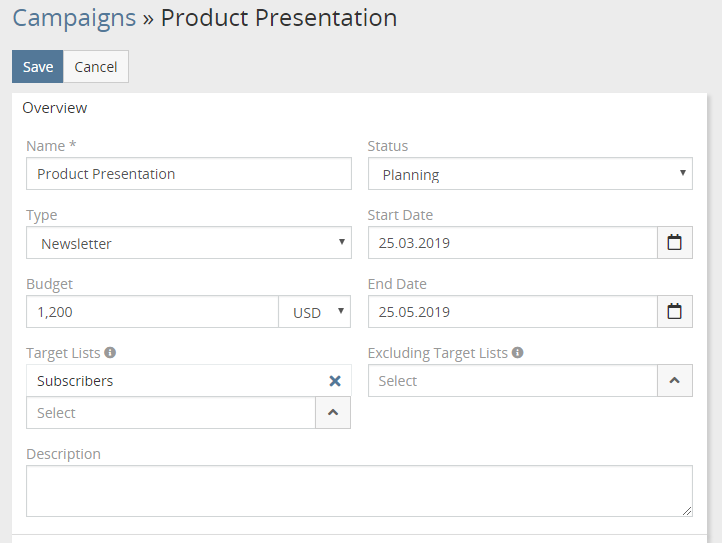Image resolution: width=722 pixels, height=543 pixels.
Task: Focus the End Date text field
Action: pos(512,312)
